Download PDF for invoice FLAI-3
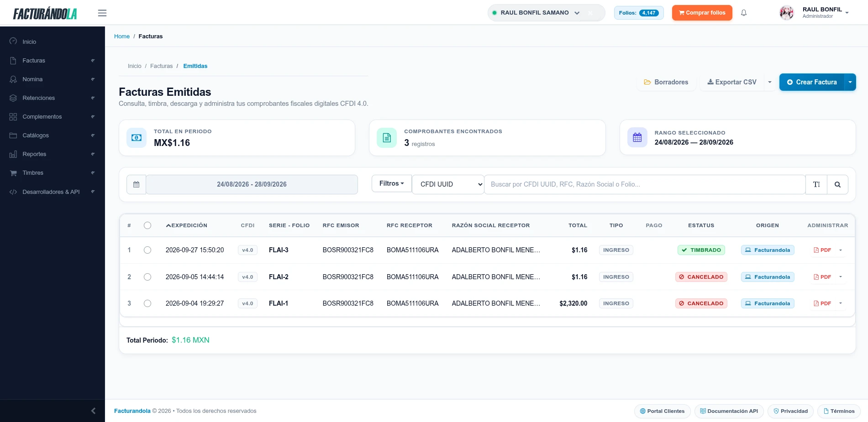Viewport: 868px width, 422px height. tap(822, 250)
